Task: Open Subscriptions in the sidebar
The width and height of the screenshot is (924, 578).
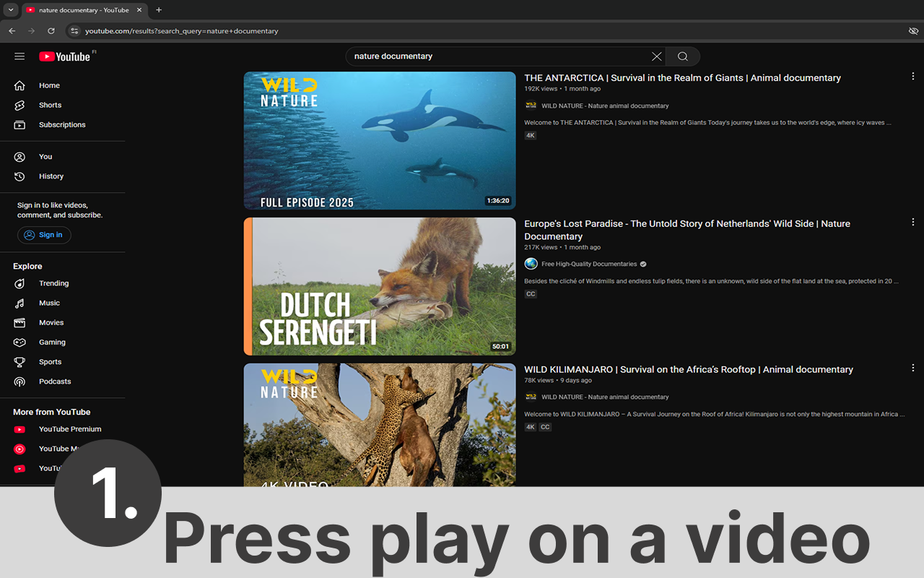Action: 62,125
